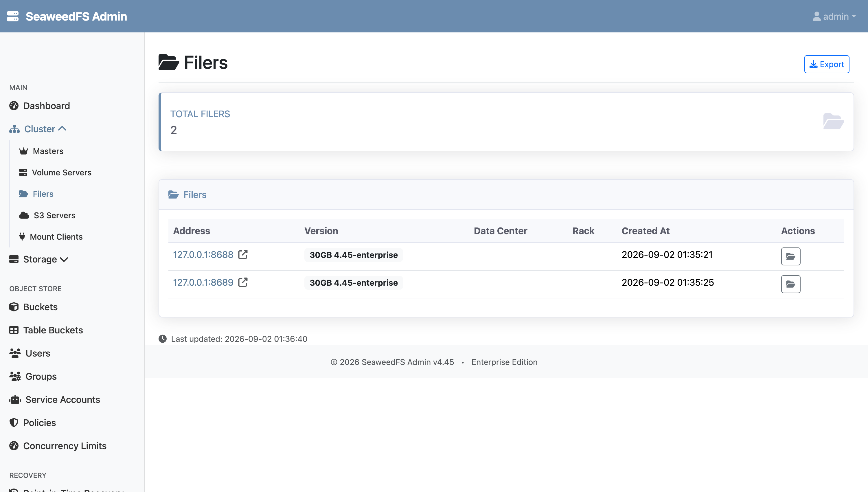Viewport: 868px width, 492px height.
Task: Click the version badge in 127.0.0.1:8688 row
Action: tap(354, 255)
